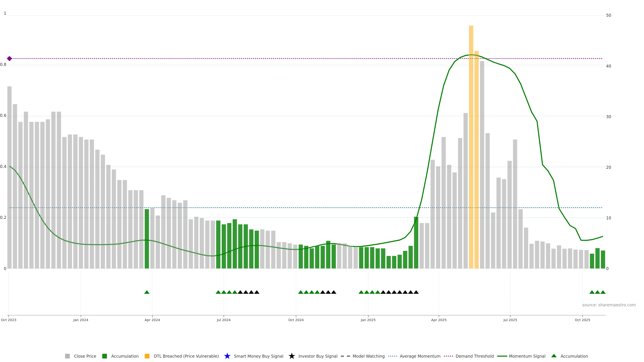Click the lone green triangle before Apr 2024
Image resolution: width=644 pixels, height=362 pixels.
pos(147,292)
